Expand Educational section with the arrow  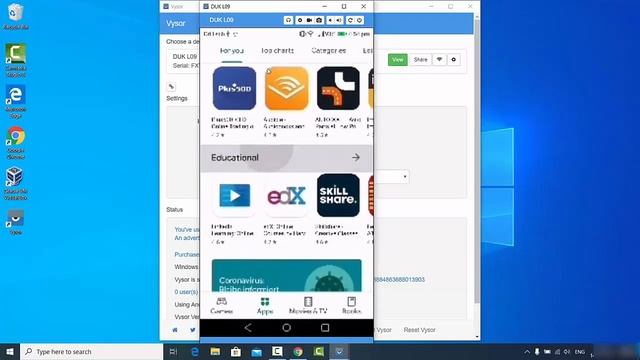(x=356, y=158)
